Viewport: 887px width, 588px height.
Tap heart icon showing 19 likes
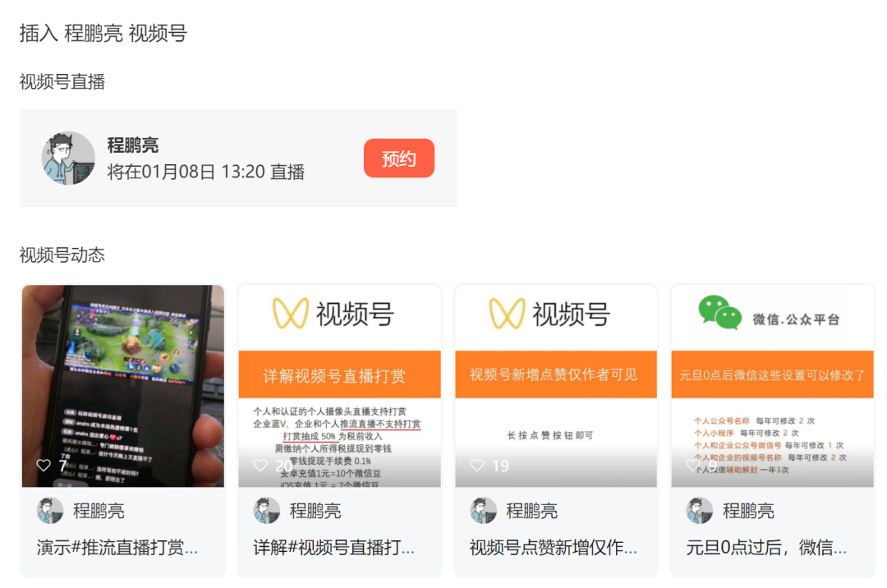pos(477,466)
